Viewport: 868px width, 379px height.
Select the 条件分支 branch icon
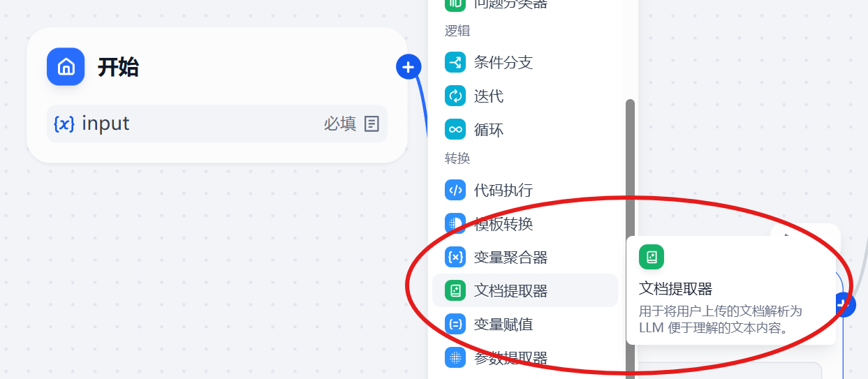coord(455,63)
